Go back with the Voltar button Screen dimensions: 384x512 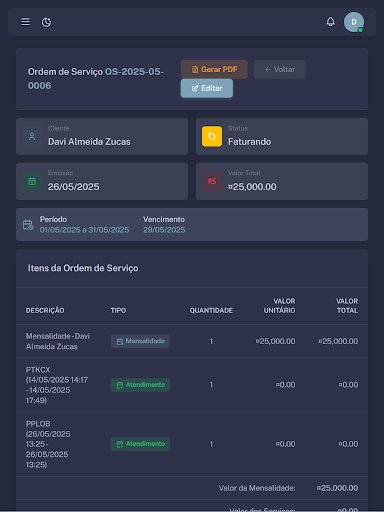(279, 69)
